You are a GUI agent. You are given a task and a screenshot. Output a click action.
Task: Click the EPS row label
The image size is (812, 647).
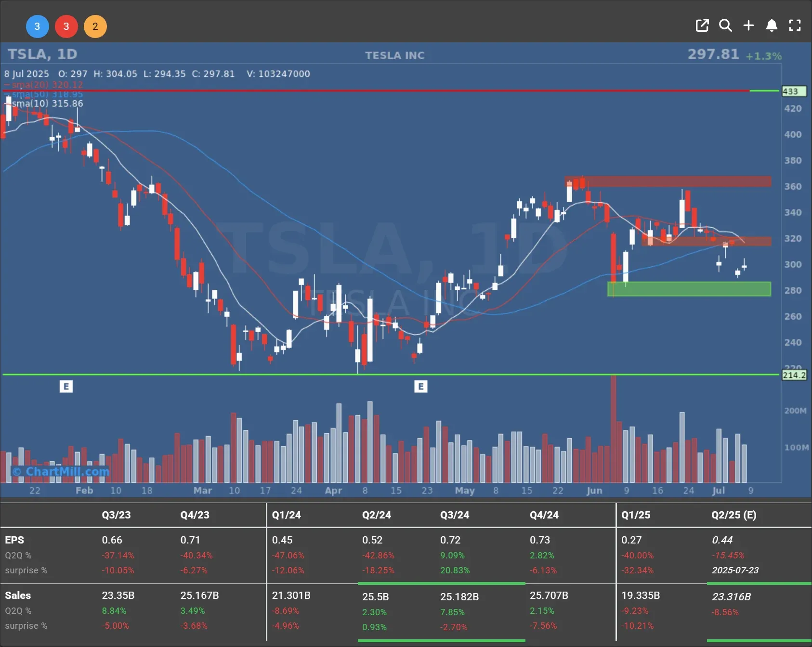[x=14, y=540]
